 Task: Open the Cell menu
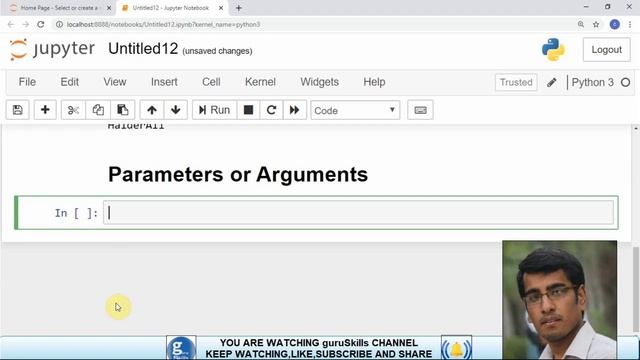[x=211, y=82]
